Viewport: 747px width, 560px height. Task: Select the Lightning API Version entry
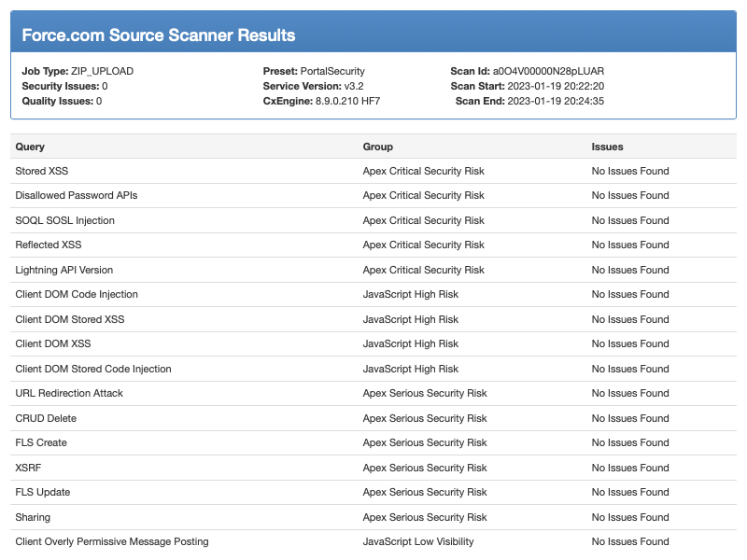(64, 270)
